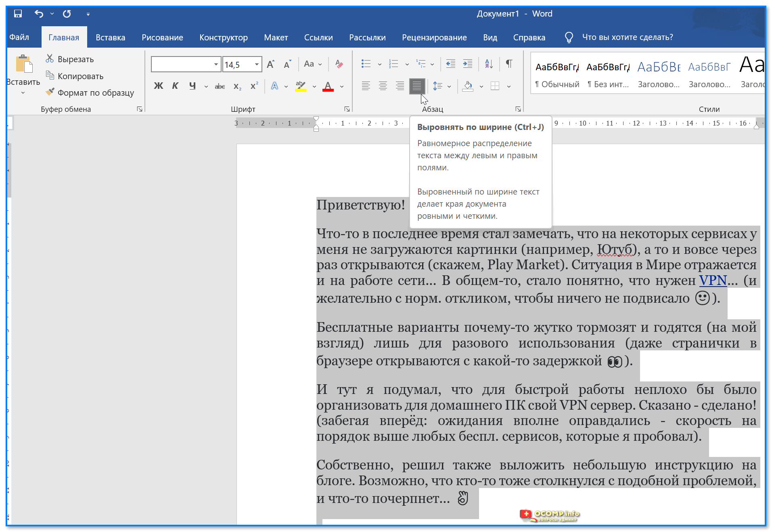
Task: Toggle italic (К) formatting
Action: coord(175,86)
